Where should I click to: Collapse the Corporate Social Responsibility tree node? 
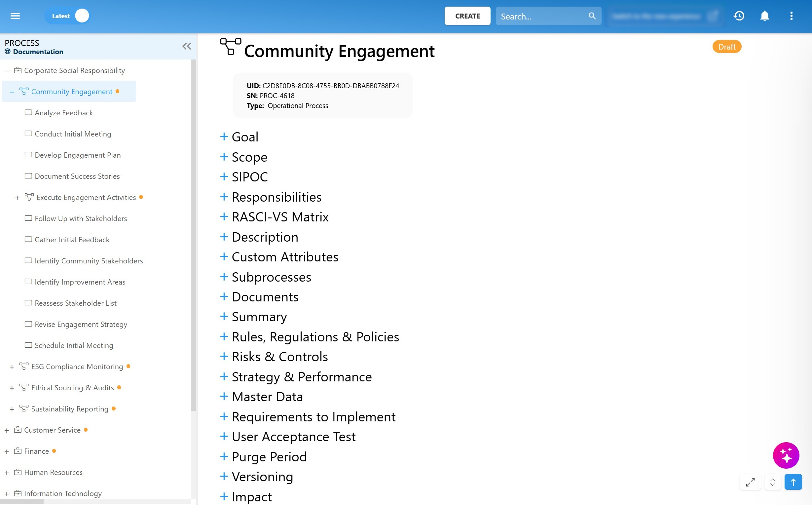(7, 71)
